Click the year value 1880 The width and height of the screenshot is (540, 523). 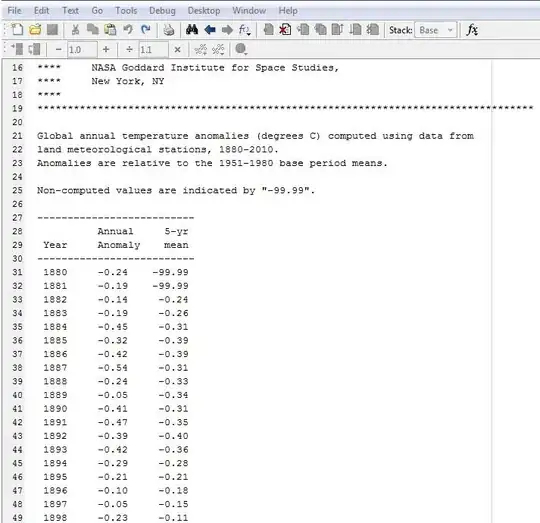pyautogui.click(x=55, y=272)
